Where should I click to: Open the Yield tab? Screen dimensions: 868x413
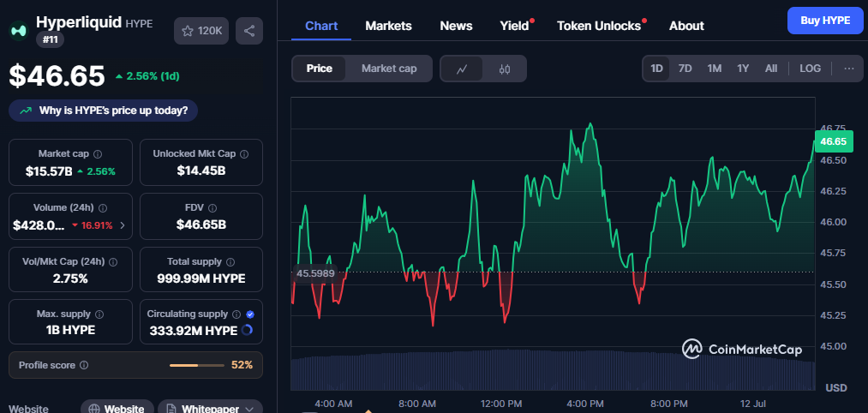point(515,26)
